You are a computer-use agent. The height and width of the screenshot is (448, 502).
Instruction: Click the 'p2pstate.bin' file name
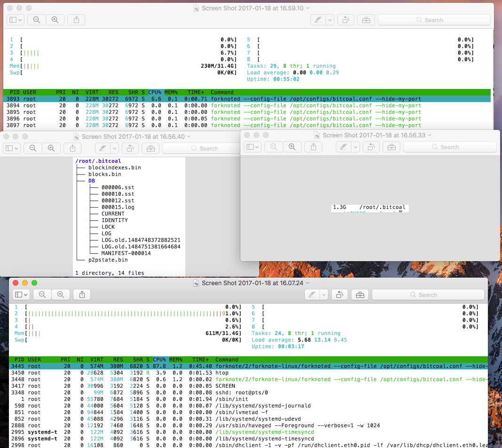[108, 260]
